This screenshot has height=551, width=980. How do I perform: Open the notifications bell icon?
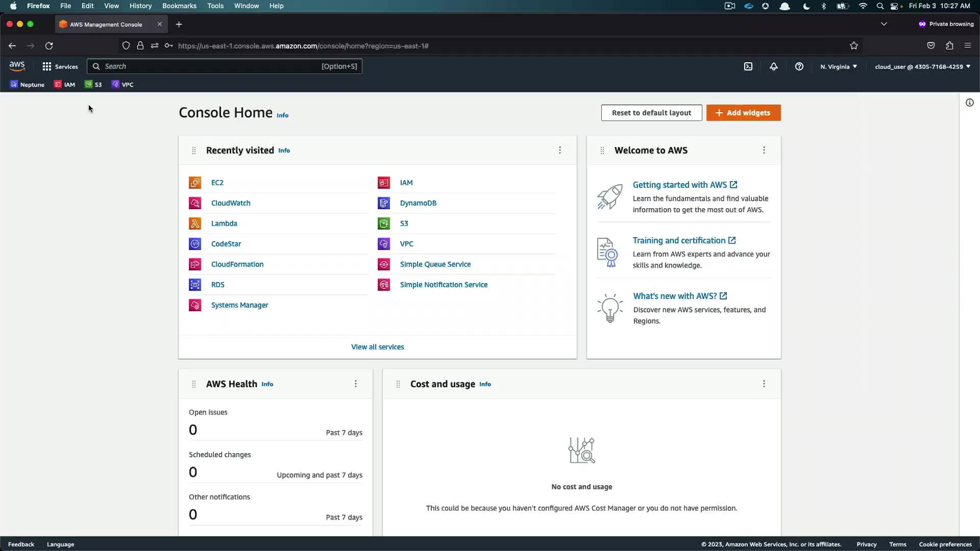click(x=774, y=66)
